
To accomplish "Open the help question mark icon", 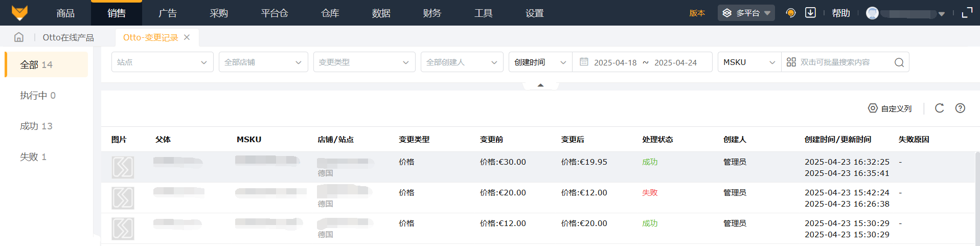I will (x=960, y=108).
